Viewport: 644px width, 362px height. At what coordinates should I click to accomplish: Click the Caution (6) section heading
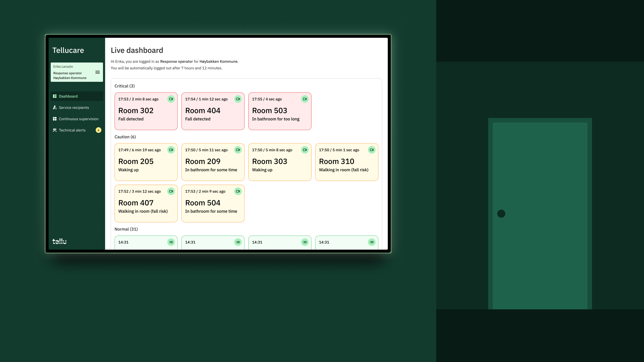pyautogui.click(x=125, y=137)
